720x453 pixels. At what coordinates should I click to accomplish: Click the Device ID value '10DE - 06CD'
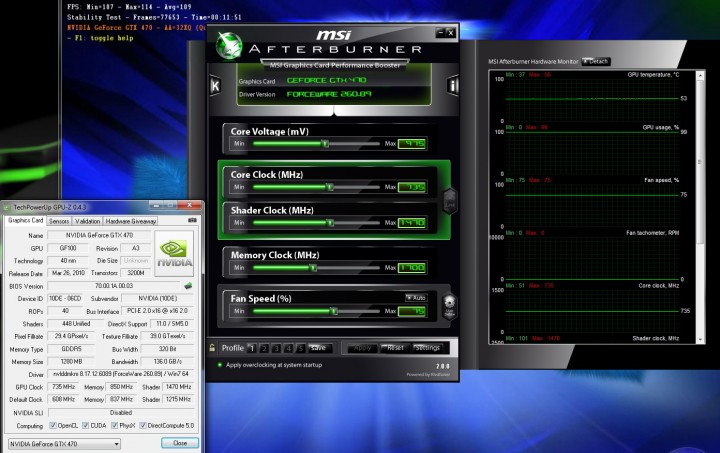(x=65, y=298)
